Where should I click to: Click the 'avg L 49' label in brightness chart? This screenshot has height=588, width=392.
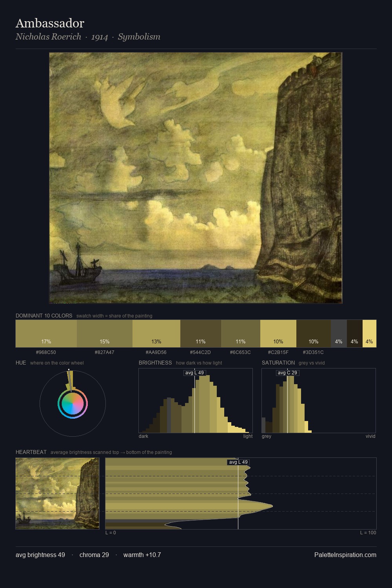[x=194, y=373]
